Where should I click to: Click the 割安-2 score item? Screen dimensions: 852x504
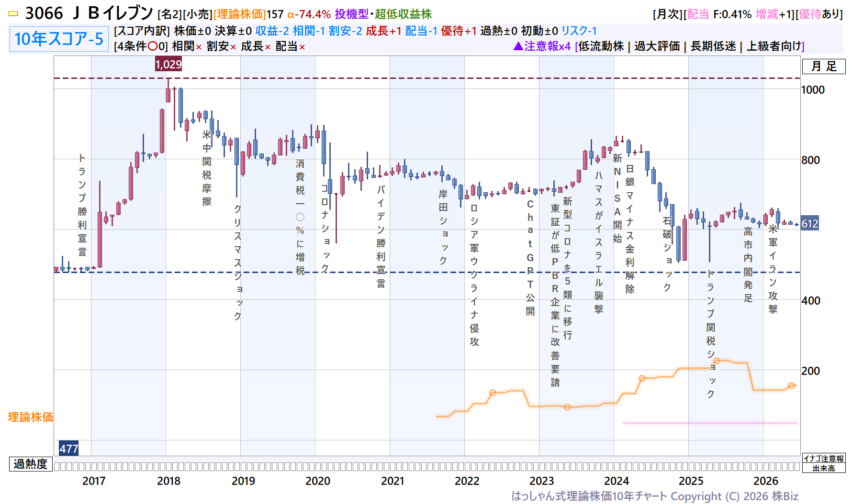tap(345, 31)
